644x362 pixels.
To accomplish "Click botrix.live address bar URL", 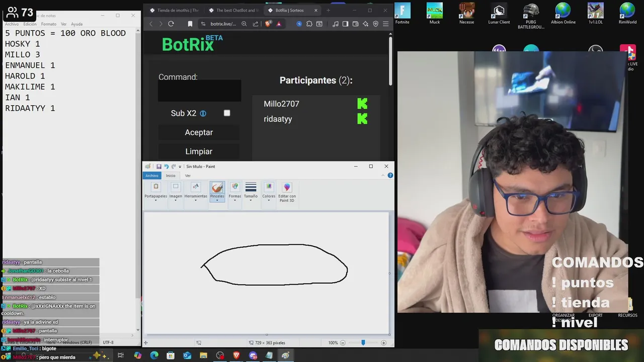I will coord(223,24).
